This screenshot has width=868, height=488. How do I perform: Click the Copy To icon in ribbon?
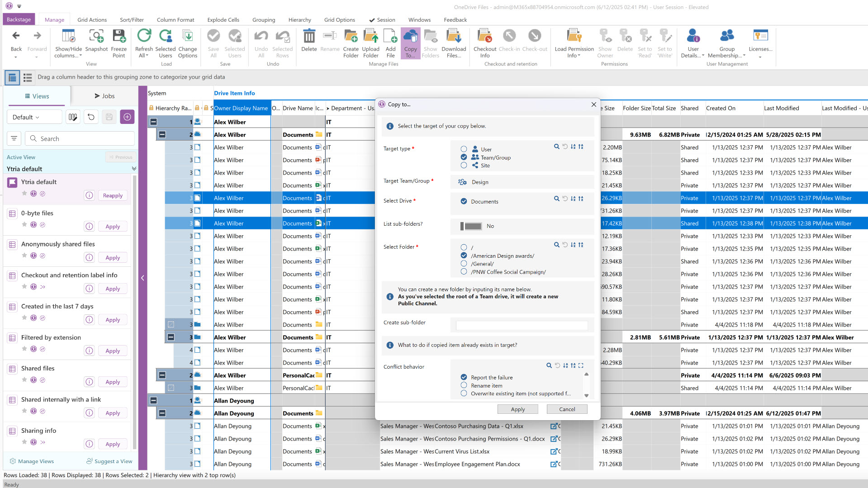pyautogui.click(x=410, y=36)
